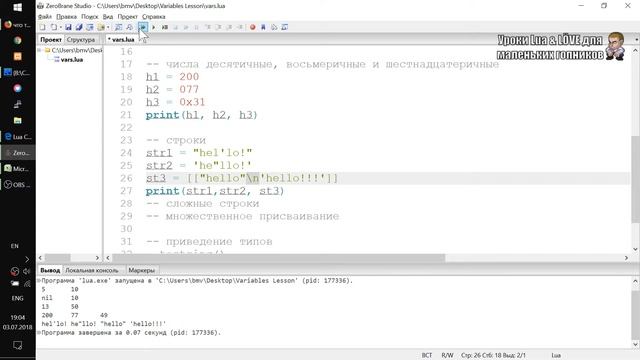This screenshot has height=360, width=640.
Task: Execute the current project with Run icon
Action: (x=143, y=27)
